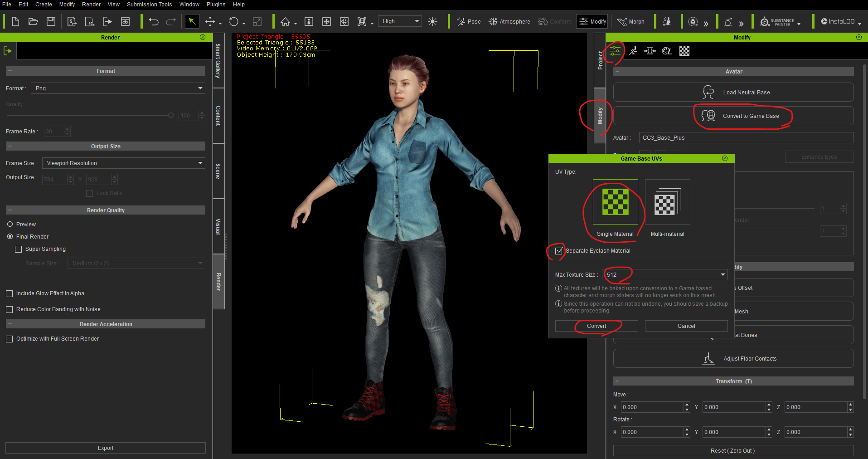Open the Max Texture Size dropdown

point(665,275)
